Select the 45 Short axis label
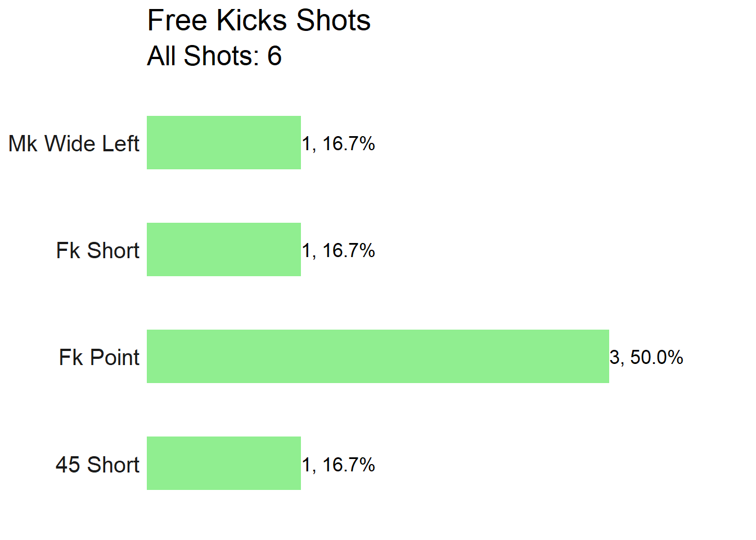Viewport: 756px width, 540px height. (97, 465)
